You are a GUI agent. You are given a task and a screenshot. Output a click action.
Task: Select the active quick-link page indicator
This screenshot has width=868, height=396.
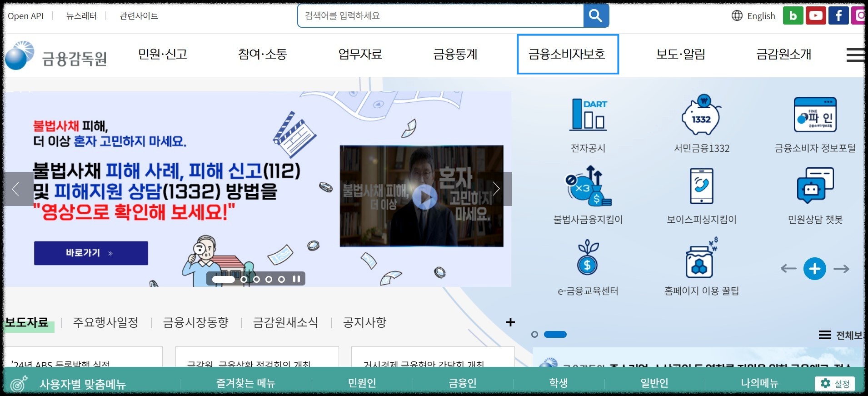coord(555,335)
